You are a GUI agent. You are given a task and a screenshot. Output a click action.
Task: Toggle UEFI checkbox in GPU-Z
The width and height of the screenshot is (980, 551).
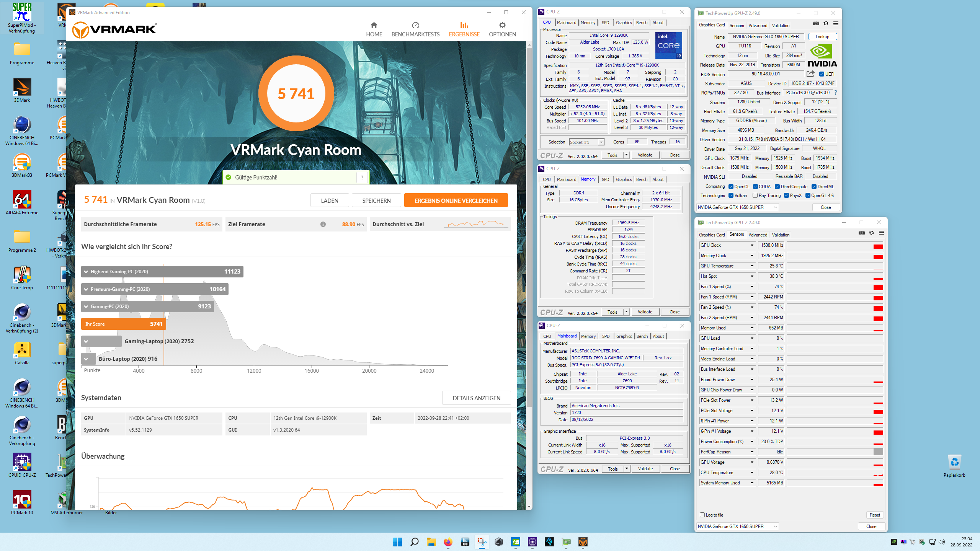(822, 74)
